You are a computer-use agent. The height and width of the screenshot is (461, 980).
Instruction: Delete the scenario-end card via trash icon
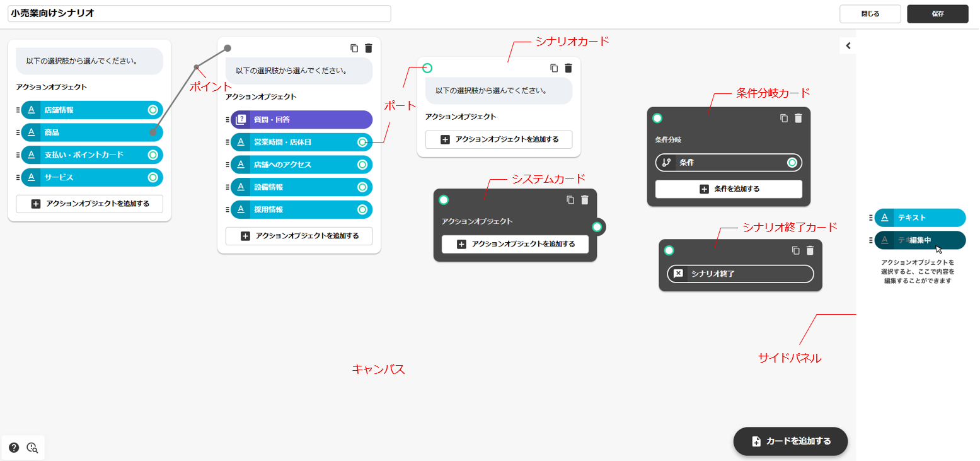click(x=810, y=250)
